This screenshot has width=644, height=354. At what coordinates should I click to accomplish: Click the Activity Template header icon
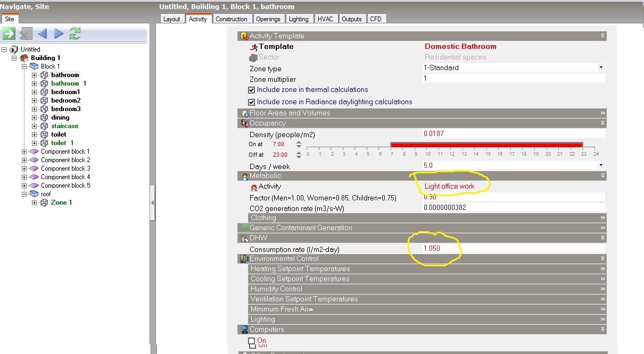click(x=244, y=36)
